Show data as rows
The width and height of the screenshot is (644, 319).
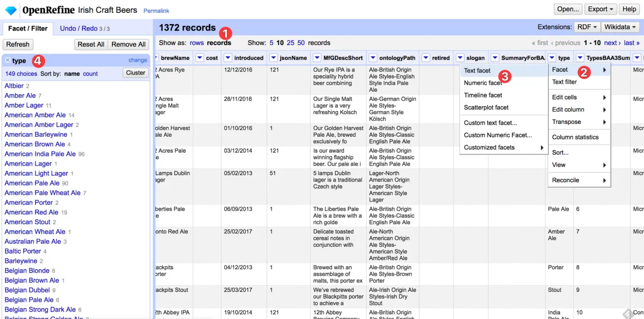click(x=196, y=43)
